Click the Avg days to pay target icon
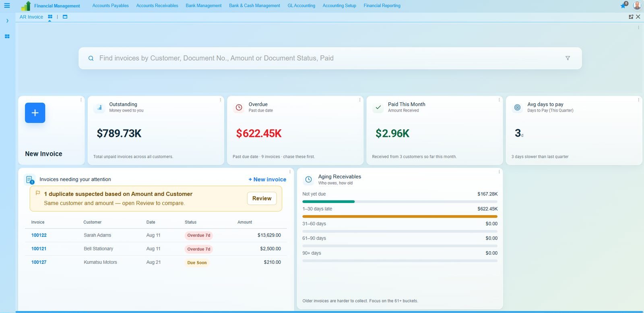Viewport: 644px width, 313px height. [x=518, y=108]
